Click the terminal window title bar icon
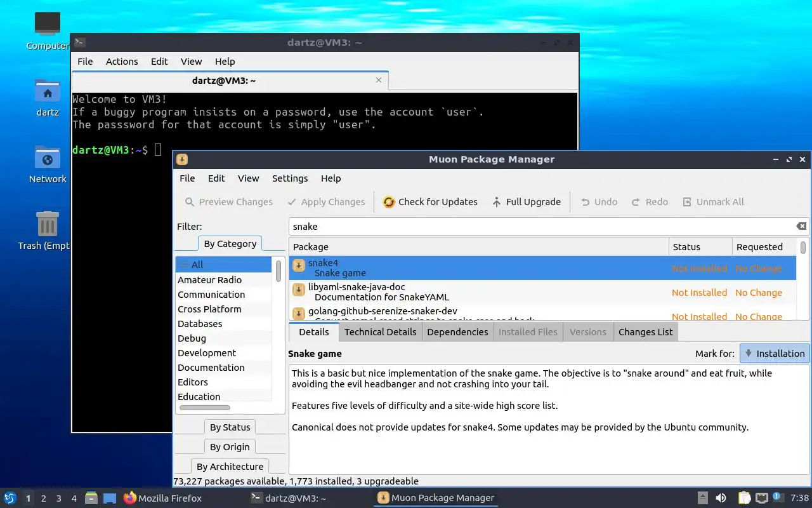812x508 pixels. click(80, 43)
